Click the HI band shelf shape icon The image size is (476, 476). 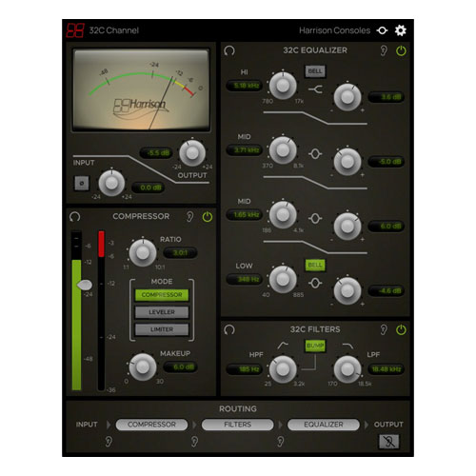pyautogui.click(x=315, y=89)
